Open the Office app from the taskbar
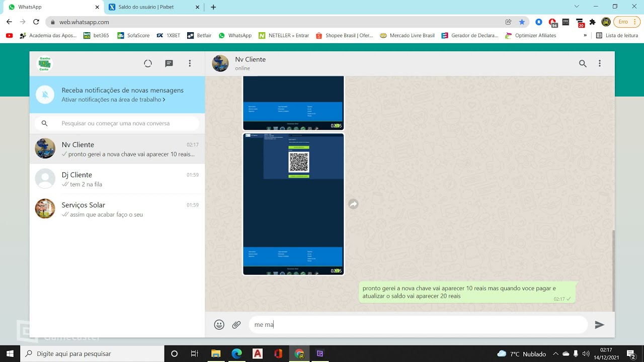The image size is (644, 362). click(x=278, y=354)
